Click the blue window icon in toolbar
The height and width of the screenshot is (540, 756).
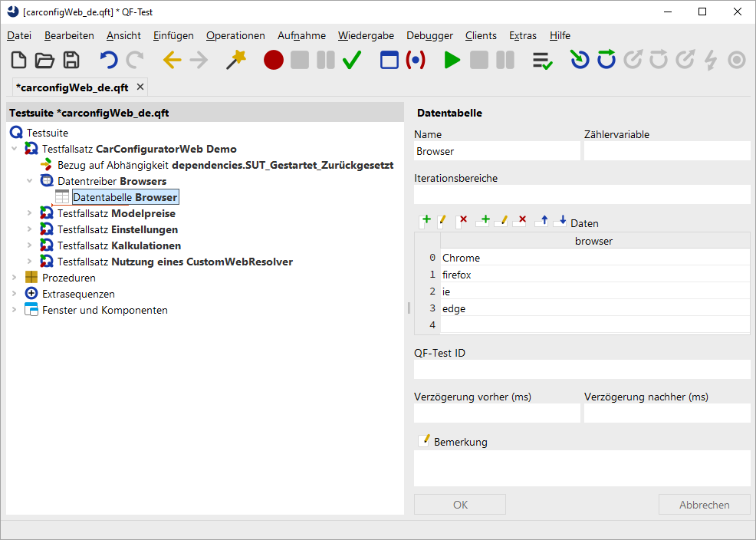tap(389, 61)
